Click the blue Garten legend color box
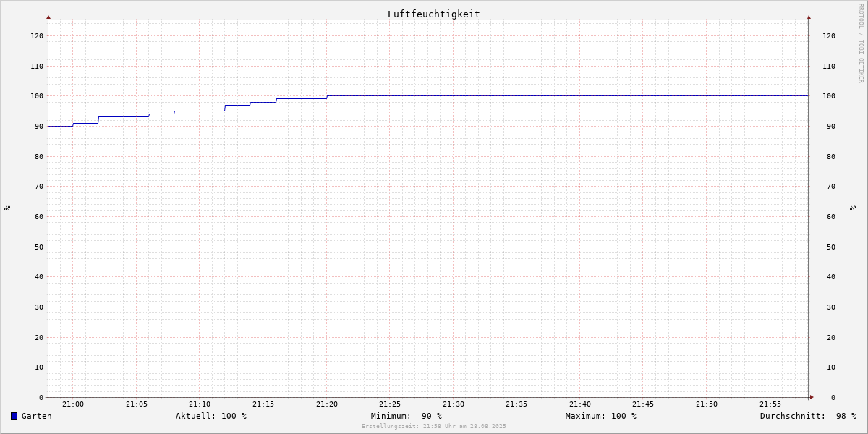Image resolution: width=868 pixels, height=434 pixels. tap(14, 416)
